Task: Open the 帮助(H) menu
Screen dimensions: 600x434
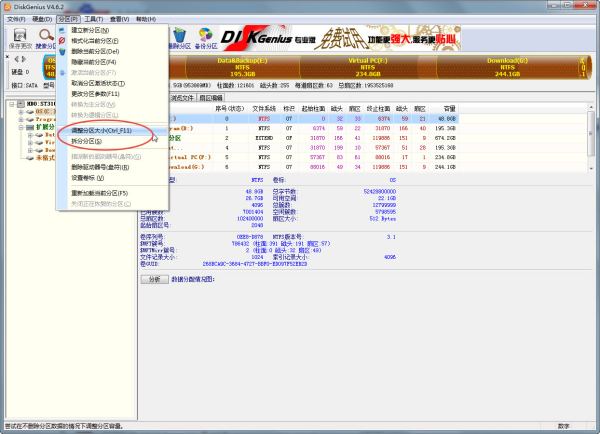Action: [146, 19]
